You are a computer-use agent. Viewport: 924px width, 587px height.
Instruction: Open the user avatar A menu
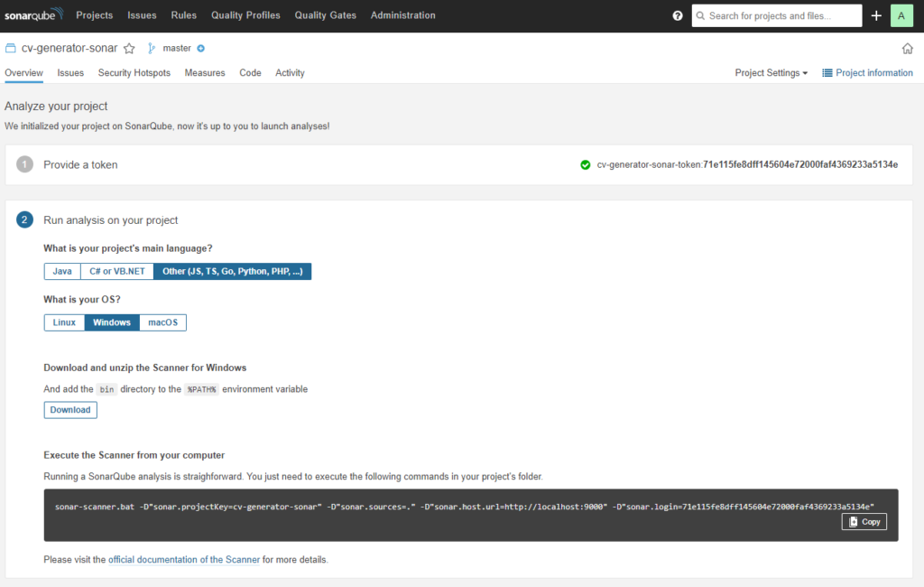click(x=901, y=16)
